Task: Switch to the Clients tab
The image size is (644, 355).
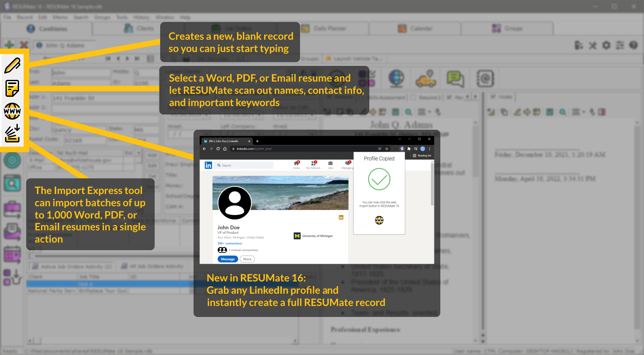Action: click(x=139, y=28)
